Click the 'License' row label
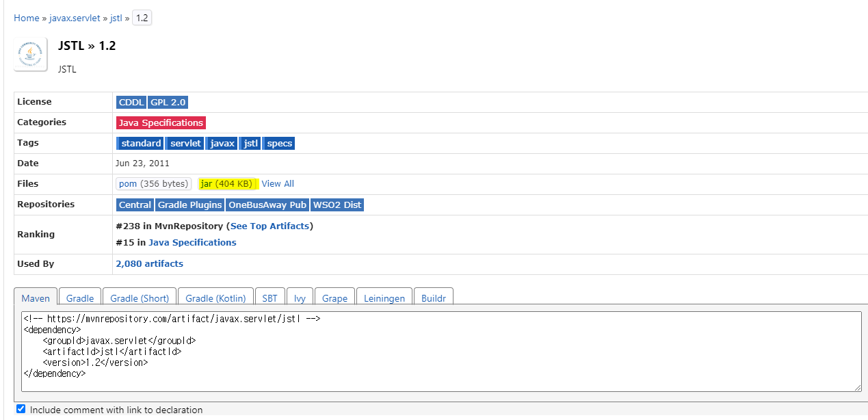Image resolution: width=868 pixels, height=420 pixels. click(x=34, y=102)
